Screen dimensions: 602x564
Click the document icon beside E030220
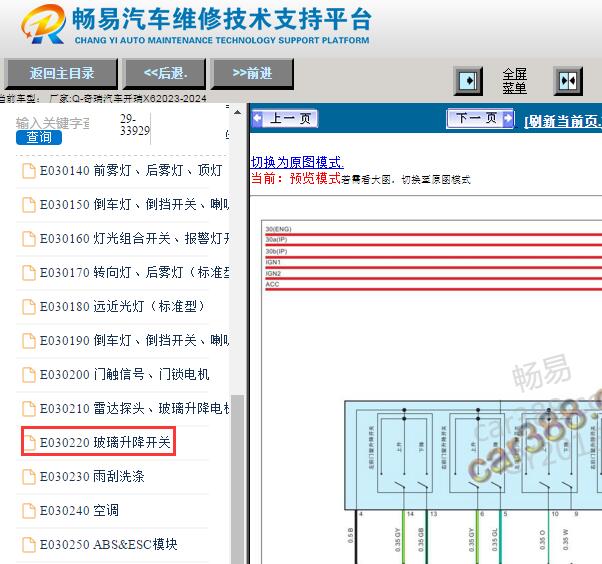29,443
